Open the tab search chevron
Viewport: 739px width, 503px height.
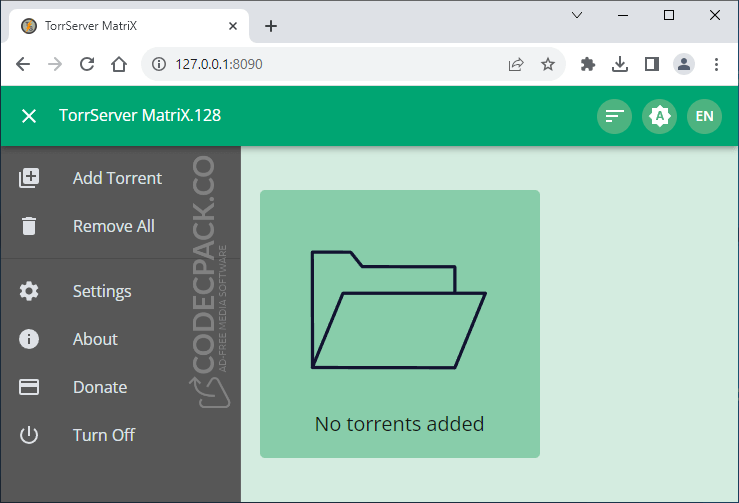577,15
